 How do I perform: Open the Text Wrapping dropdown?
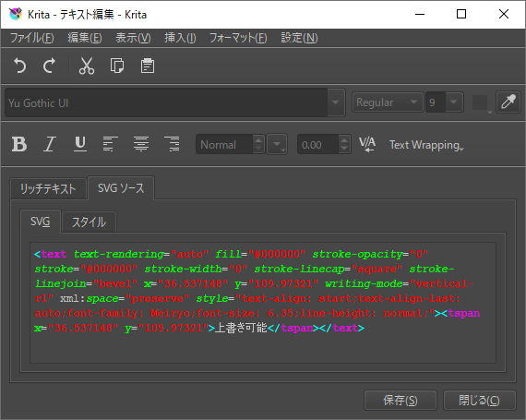[426, 145]
